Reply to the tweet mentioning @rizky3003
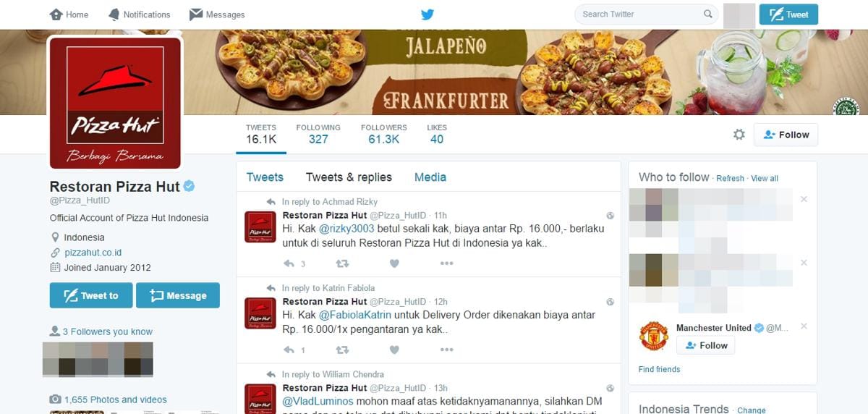Viewport: 868px width, 414px height. click(289, 263)
